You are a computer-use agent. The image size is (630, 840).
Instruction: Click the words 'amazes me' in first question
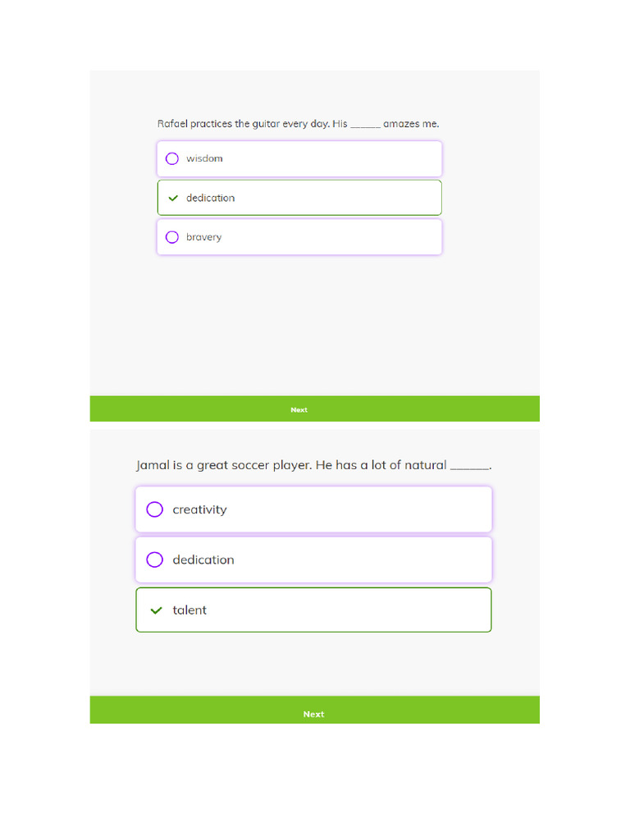tap(411, 124)
